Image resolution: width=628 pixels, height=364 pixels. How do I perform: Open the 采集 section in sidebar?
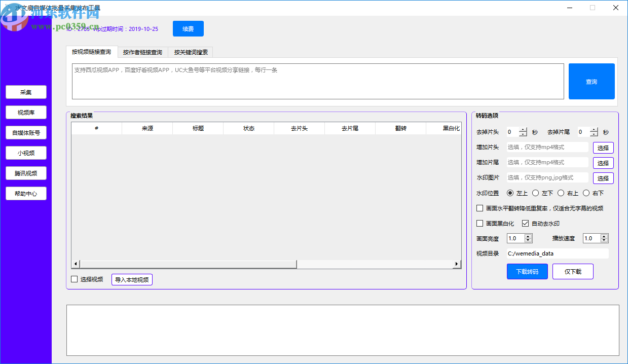26,92
